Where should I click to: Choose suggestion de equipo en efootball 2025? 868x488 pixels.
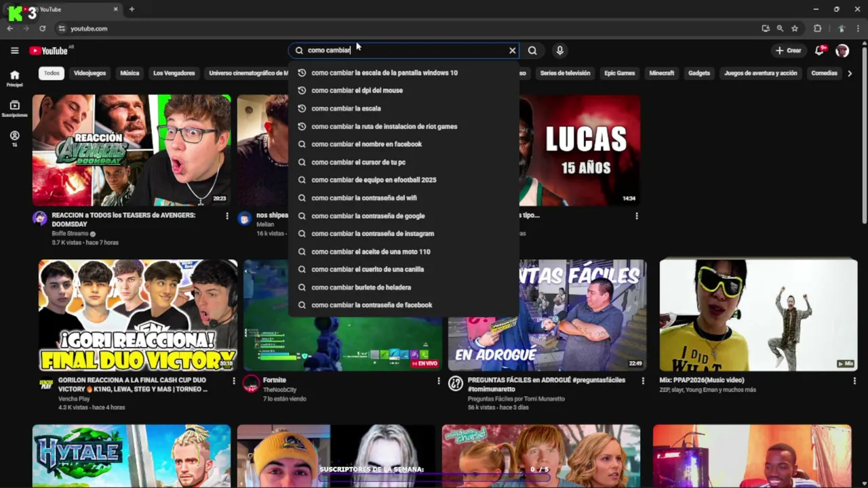(x=403, y=180)
